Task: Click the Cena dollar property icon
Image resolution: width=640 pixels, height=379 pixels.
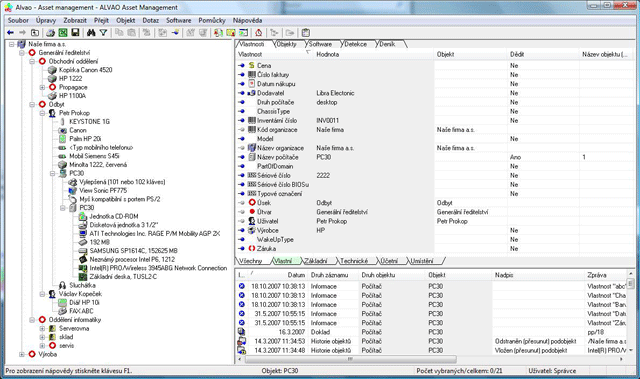Action: (252, 65)
